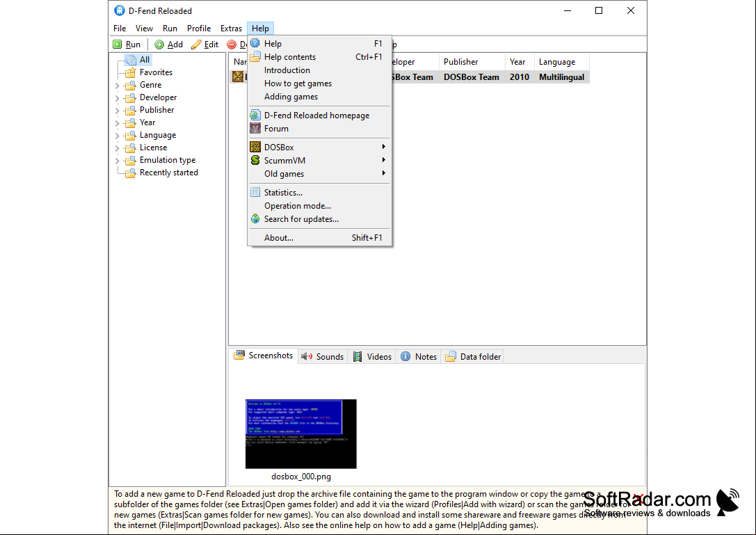Open the Profile menu

[x=199, y=29]
